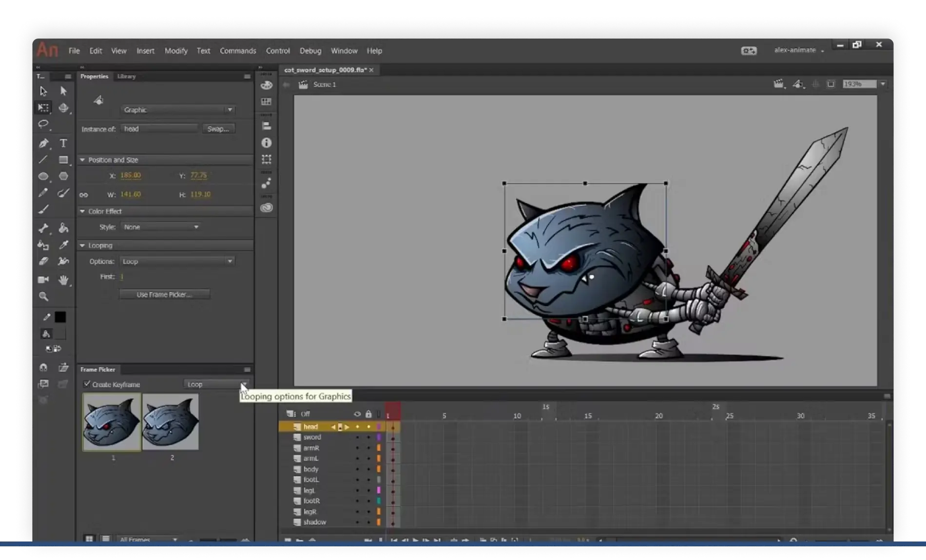Image resolution: width=926 pixels, height=560 pixels.
Task: Open the Align panel icon
Action: [266, 126]
